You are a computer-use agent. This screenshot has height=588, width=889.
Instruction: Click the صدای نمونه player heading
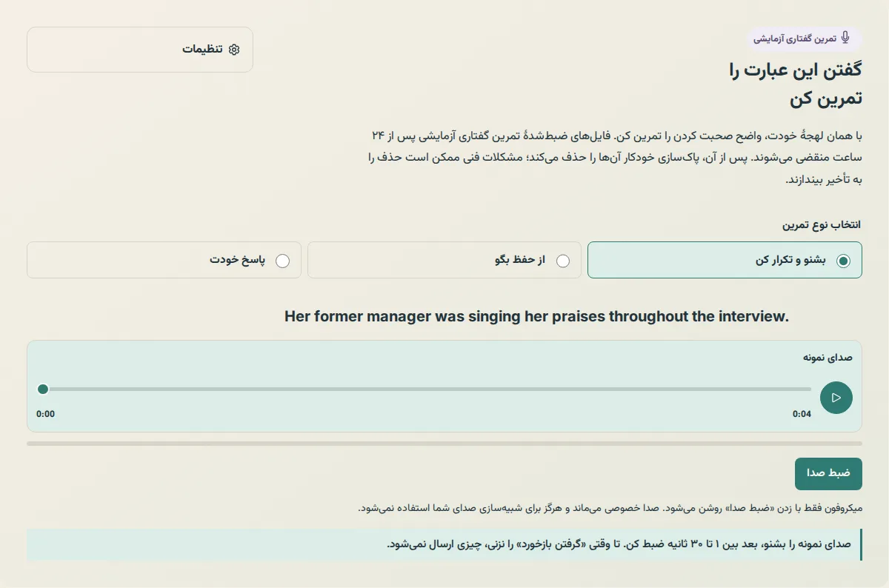[x=828, y=357]
